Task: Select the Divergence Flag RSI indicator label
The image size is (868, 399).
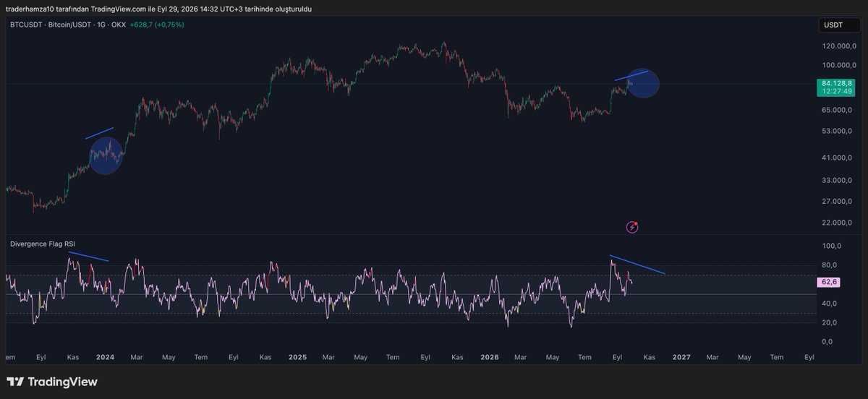Action: [x=42, y=244]
